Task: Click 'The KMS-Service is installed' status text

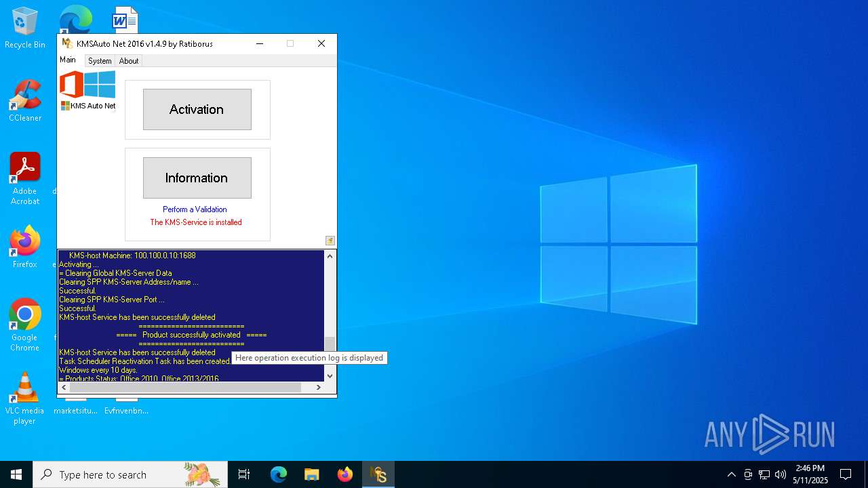Action: coord(196,222)
